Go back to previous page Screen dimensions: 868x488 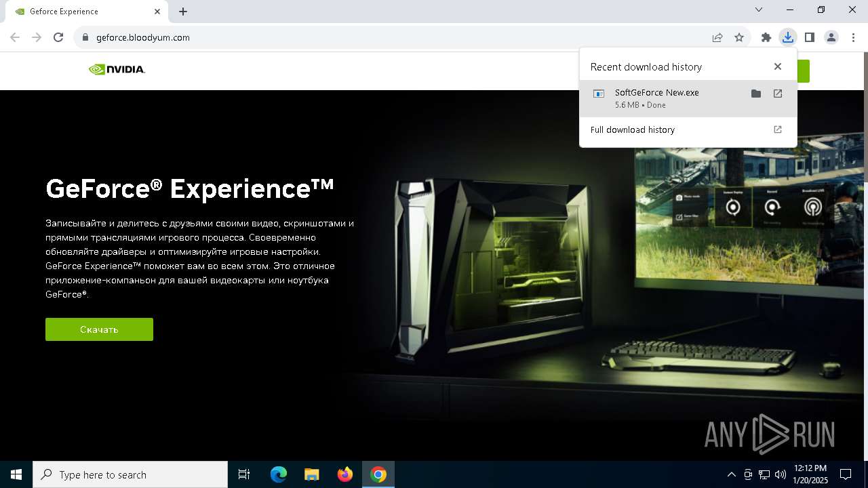(15, 37)
